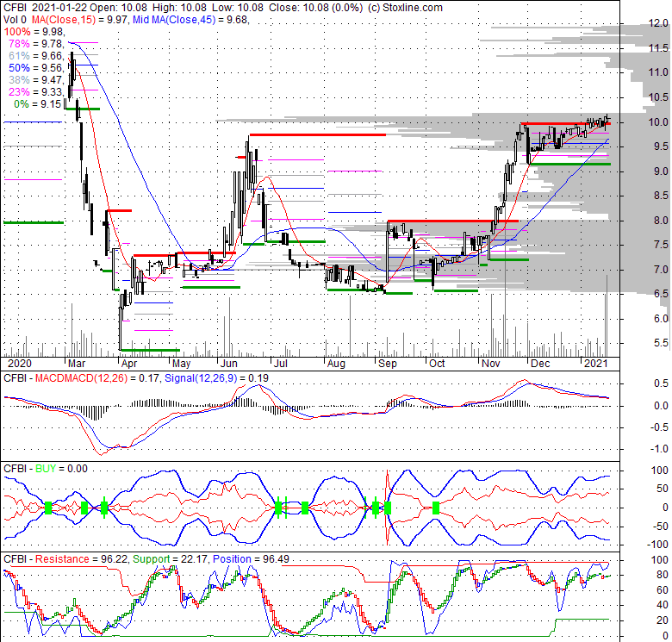
Task: Click the Position = 96.49 label
Action: coord(251,559)
